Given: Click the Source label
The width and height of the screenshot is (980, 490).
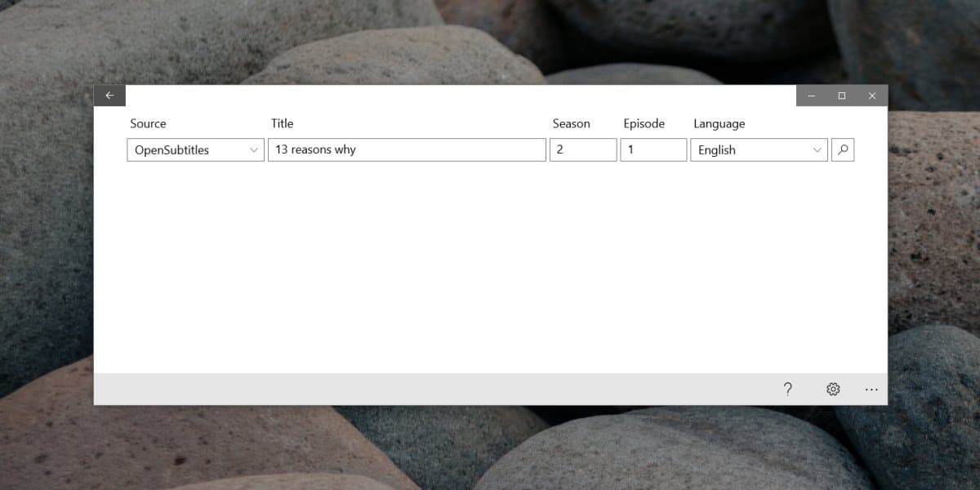Looking at the screenshot, I should 148,123.
